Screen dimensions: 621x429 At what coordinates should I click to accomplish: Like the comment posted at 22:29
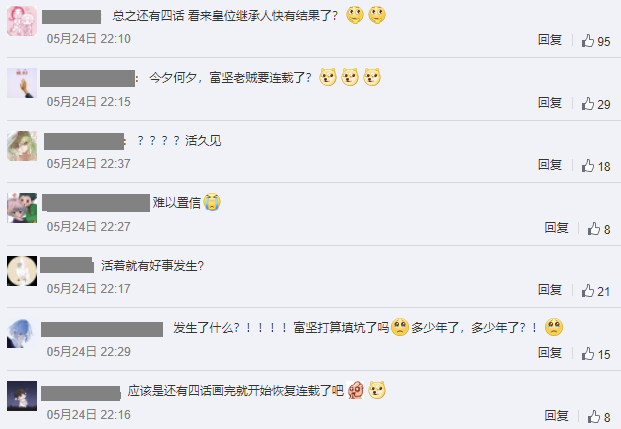coord(595,354)
